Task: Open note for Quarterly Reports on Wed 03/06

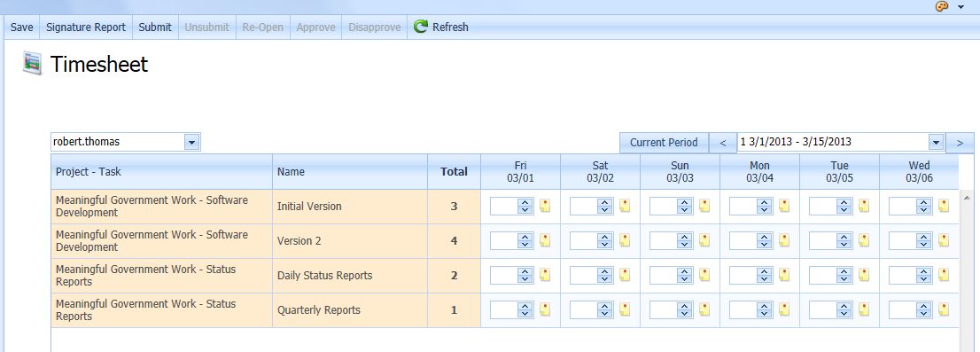Action: click(x=943, y=309)
